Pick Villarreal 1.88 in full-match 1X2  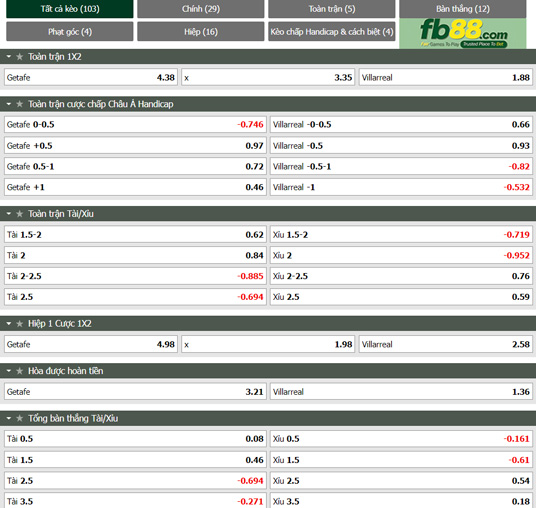445,78
